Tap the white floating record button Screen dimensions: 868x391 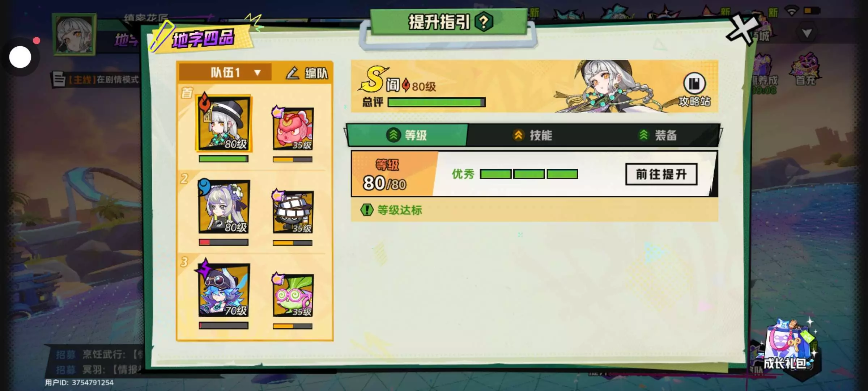20,57
